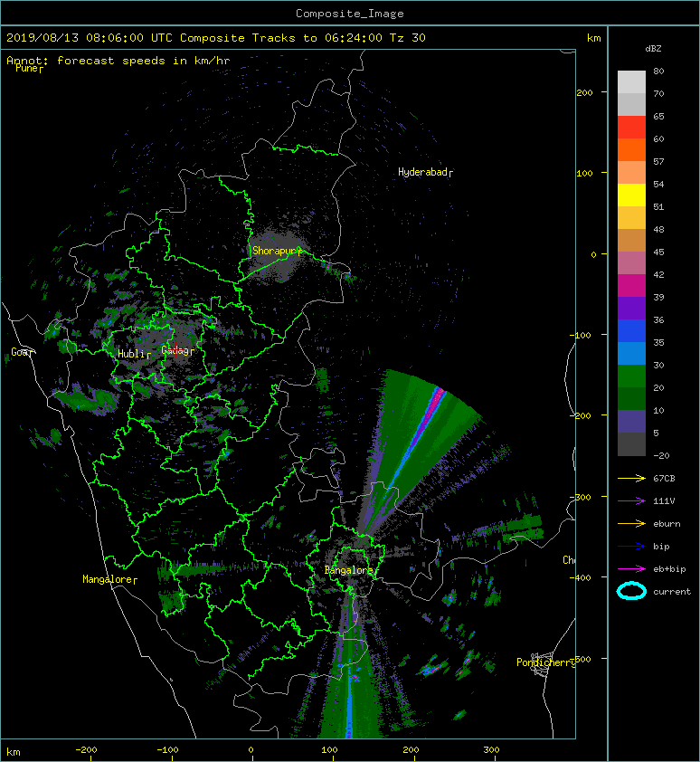The height and width of the screenshot is (762, 700).
Task: Click the Gadag radar site label
Action: coord(177,350)
